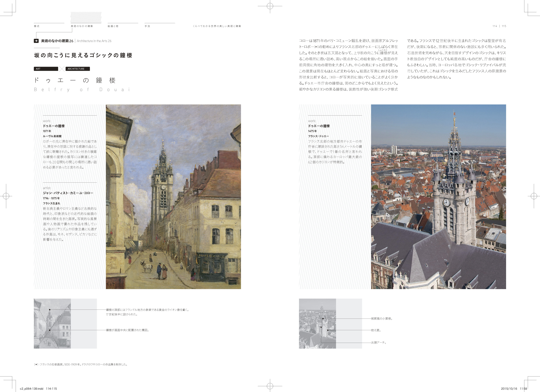Image resolution: width=540 pixels, height=392 pixels.
Task: Click the footnote about the French lithographer
Action: click(81, 364)
